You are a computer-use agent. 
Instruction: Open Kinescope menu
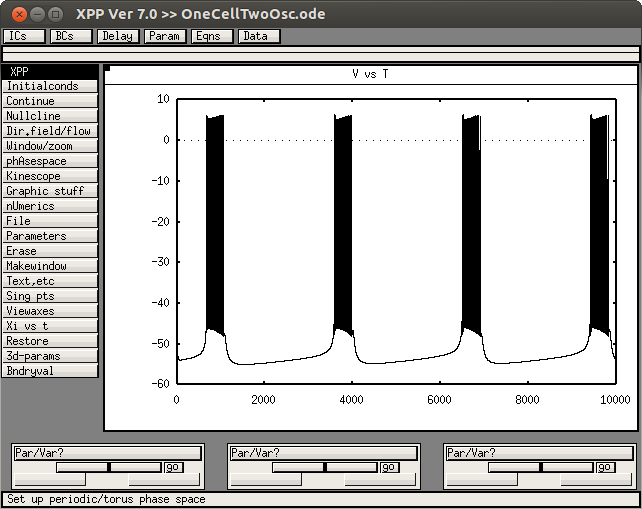click(50, 176)
